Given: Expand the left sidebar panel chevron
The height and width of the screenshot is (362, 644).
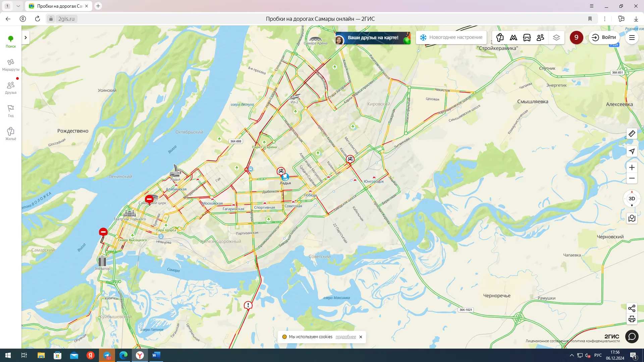Looking at the screenshot, I should [x=25, y=38].
